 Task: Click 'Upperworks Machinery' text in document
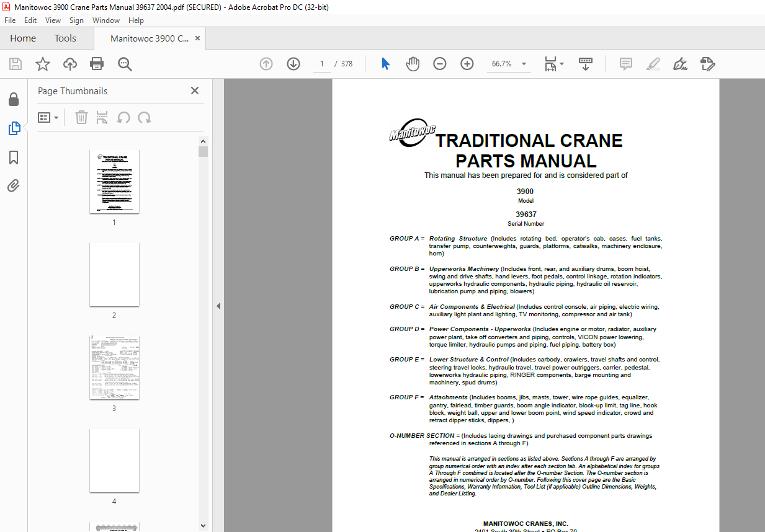(x=464, y=269)
